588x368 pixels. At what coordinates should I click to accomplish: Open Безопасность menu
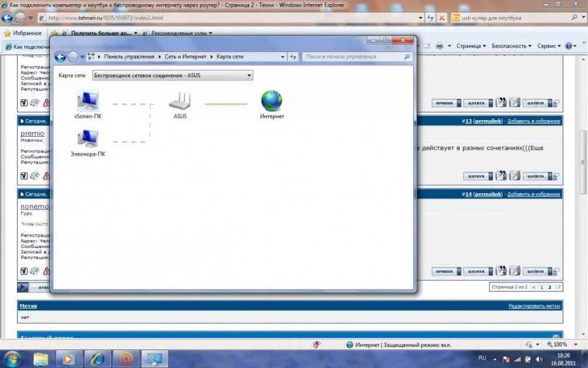(x=512, y=46)
